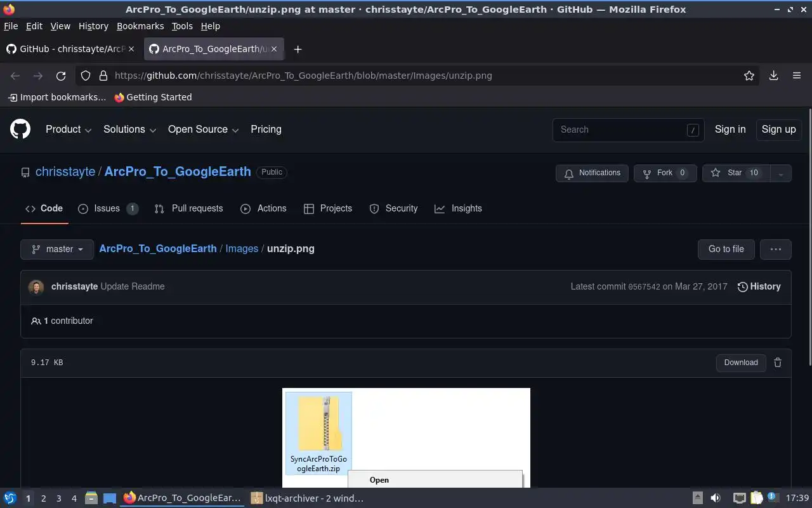Download the unzip.png file

(x=741, y=363)
